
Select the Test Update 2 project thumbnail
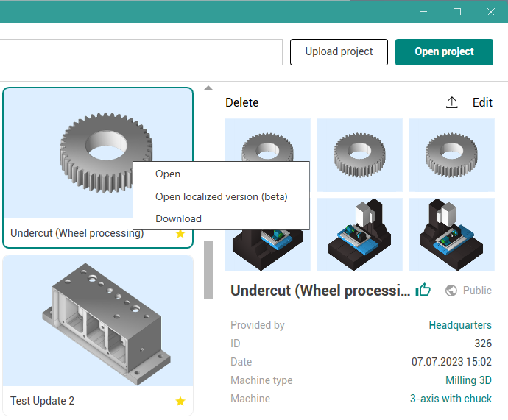[x=98, y=322]
